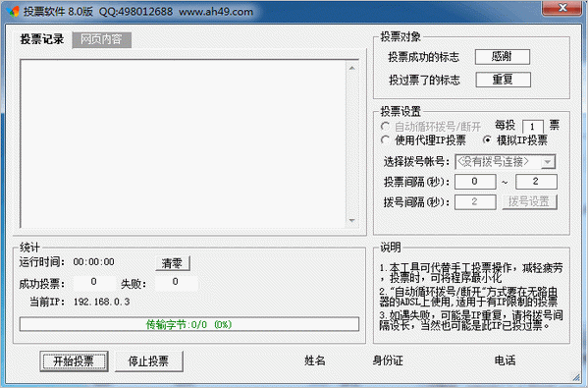This screenshot has height=388, width=588.
Task: Click the 每投 votes count field
Action: click(532, 127)
